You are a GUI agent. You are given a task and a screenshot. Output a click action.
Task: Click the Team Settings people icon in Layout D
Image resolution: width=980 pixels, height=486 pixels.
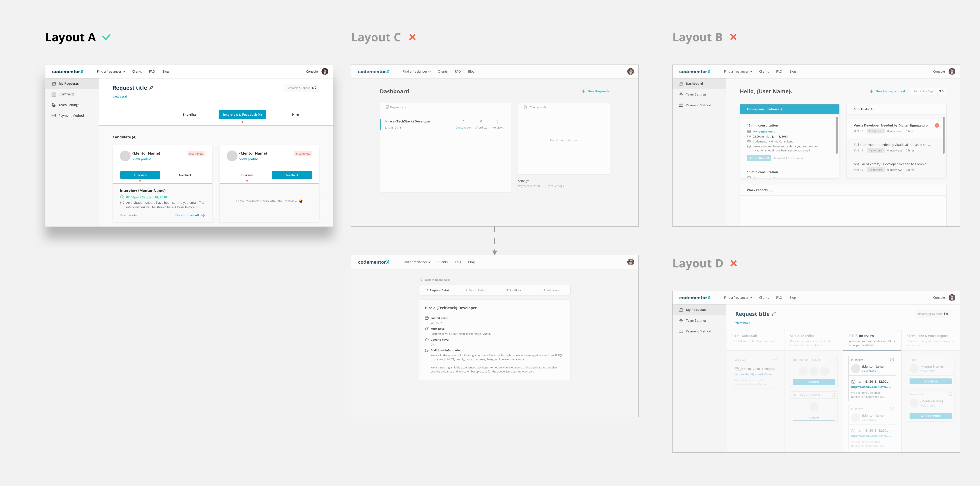point(681,320)
